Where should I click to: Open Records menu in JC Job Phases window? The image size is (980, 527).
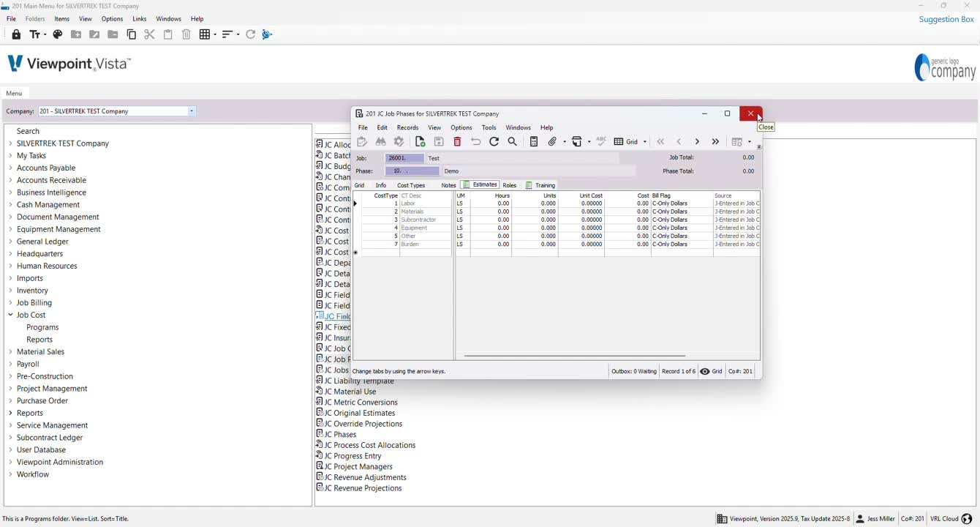408,127
